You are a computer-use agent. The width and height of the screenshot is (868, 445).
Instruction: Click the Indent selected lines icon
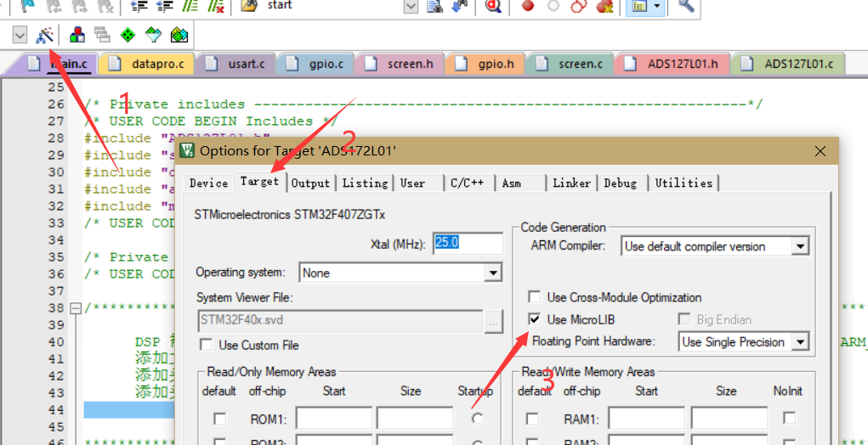coord(139,6)
